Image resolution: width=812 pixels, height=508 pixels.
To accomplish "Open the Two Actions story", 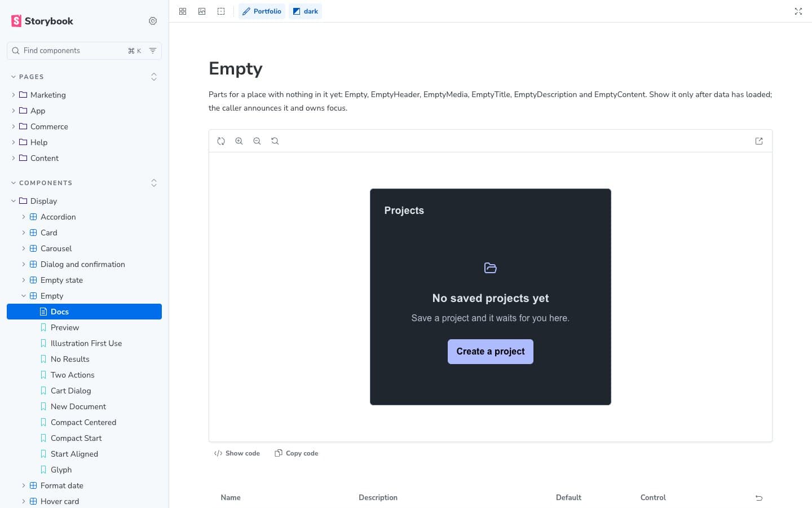I will coord(84,375).
